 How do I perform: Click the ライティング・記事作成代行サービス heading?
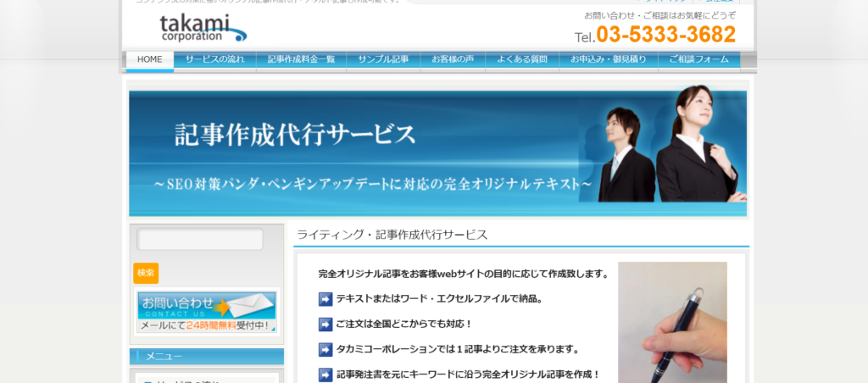coord(392,235)
